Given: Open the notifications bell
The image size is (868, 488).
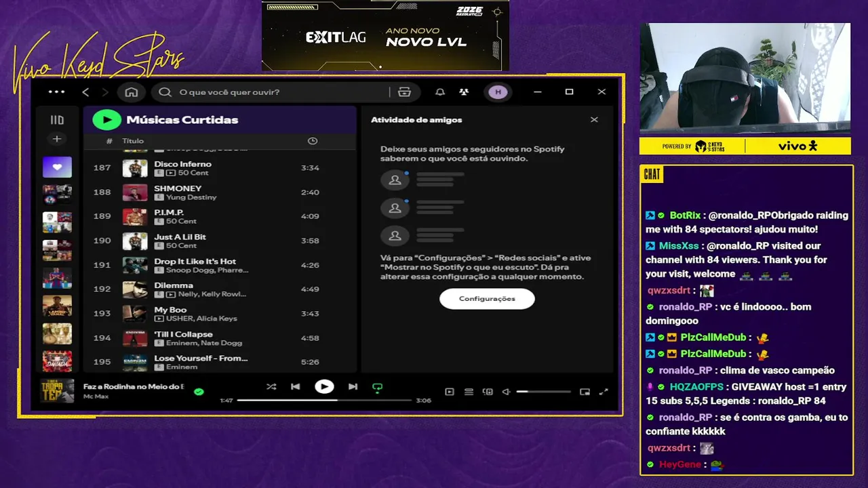Looking at the screenshot, I should point(440,92).
